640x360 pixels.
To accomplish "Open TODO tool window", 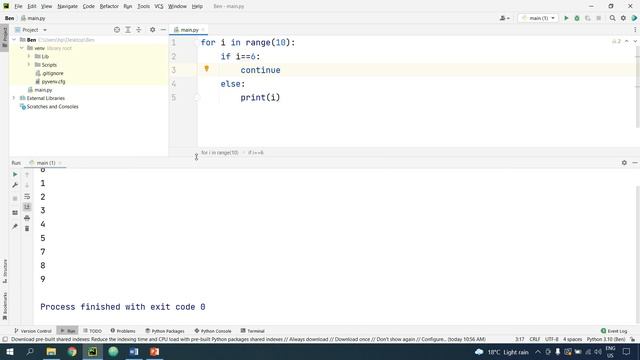I will click(x=92, y=331).
